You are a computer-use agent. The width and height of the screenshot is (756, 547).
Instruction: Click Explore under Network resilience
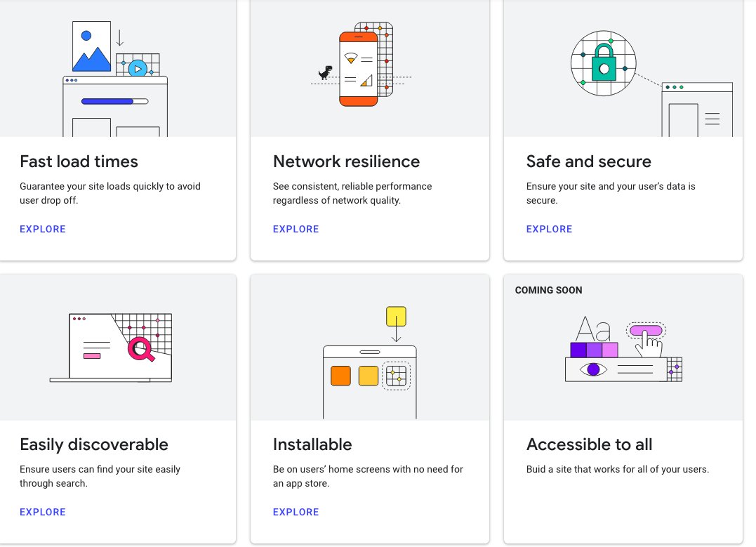tap(296, 229)
